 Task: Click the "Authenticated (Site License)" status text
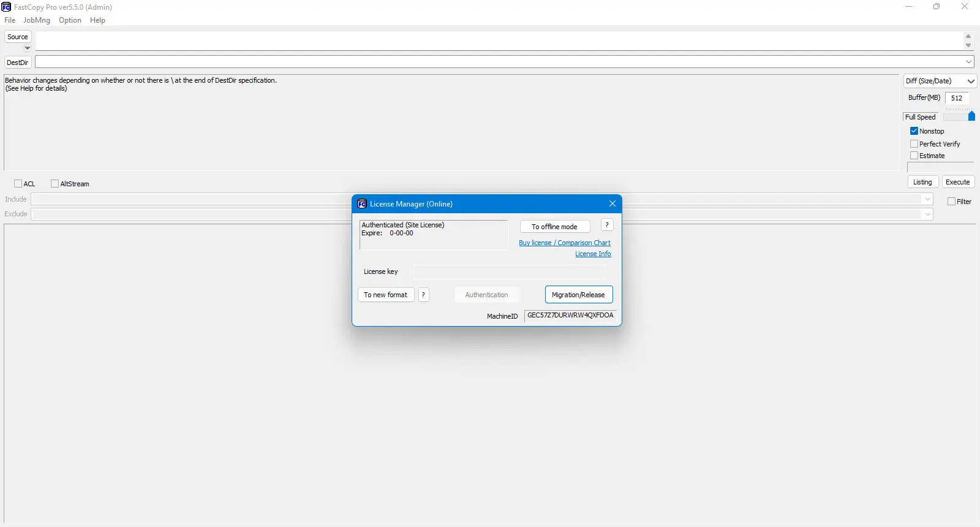[x=403, y=225]
